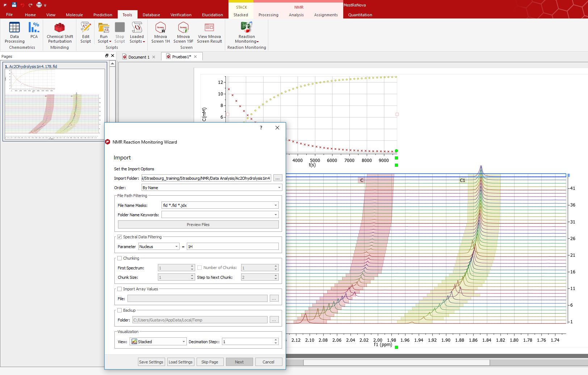Switch to the Database ribbon tab
The height and width of the screenshot is (375, 588).
click(151, 15)
